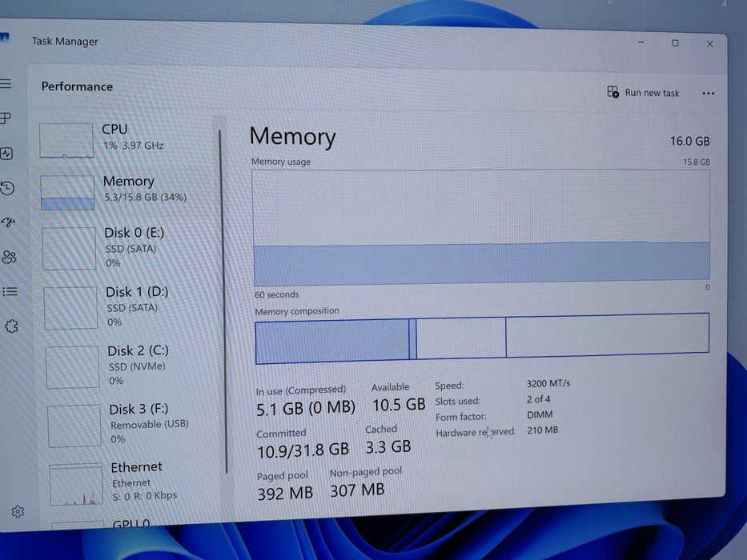Screen dimensions: 747x560
Task: Click the standby segment of Memory composition
Action: coord(460,338)
